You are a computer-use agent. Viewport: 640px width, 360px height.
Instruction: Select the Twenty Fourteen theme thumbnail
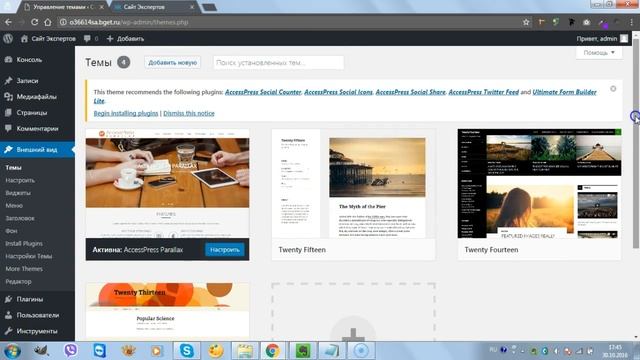(540, 184)
